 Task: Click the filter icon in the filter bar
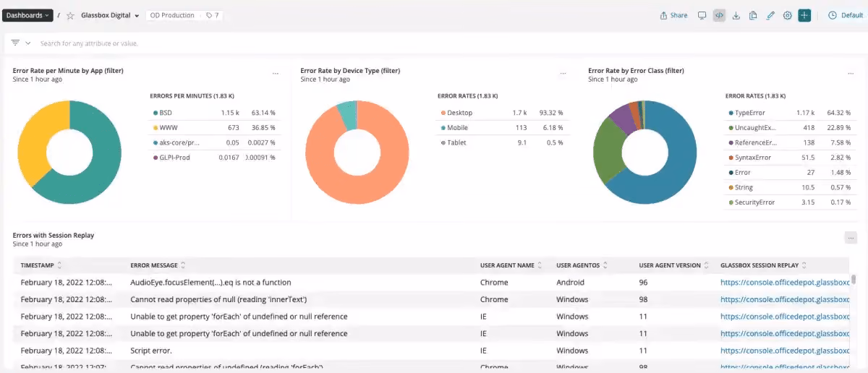click(x=15, y=43)
